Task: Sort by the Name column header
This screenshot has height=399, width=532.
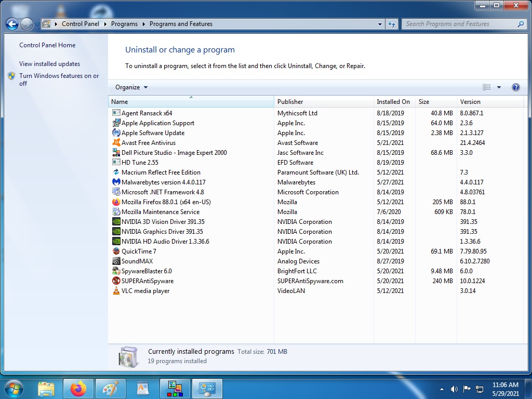Action: [191, 101]
